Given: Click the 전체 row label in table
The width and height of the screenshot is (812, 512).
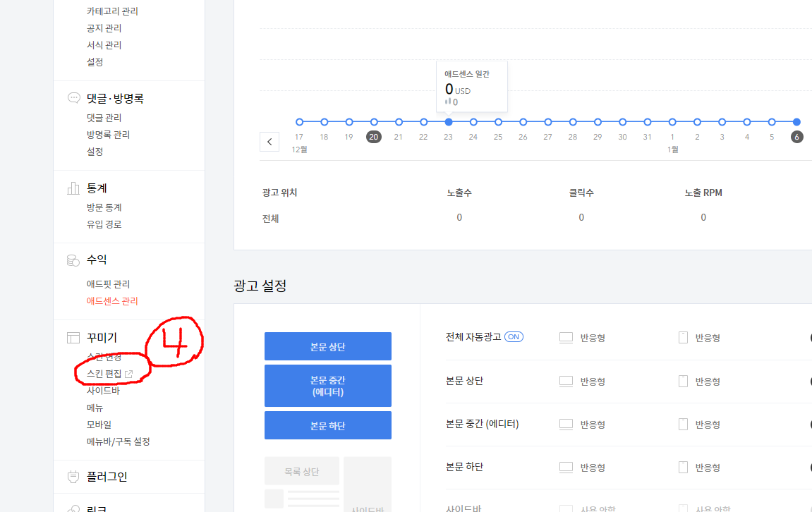Looking at the screenshot, I should tap(270, 219).
